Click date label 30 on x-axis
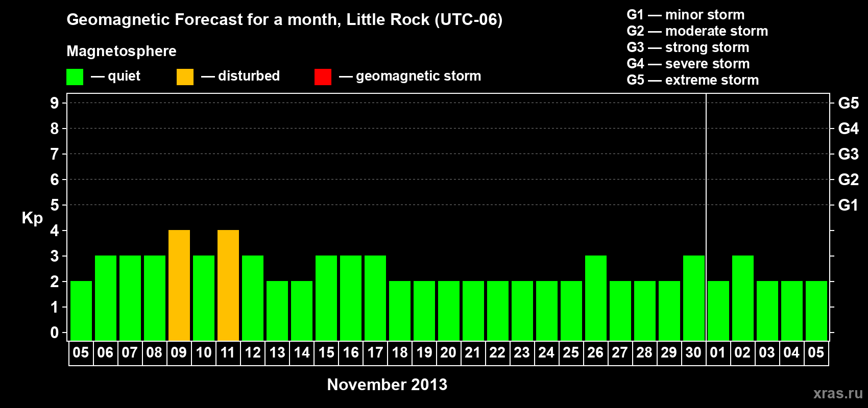 [693, 352]
